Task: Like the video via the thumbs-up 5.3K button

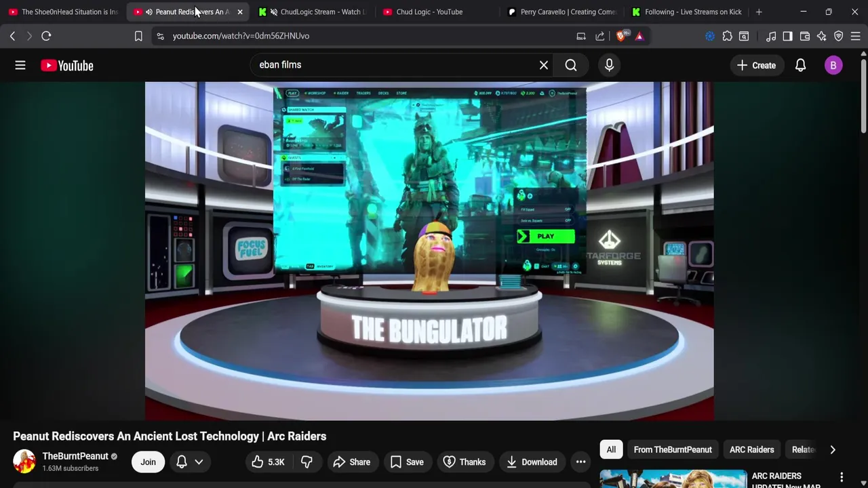Action: pos(267,462)
